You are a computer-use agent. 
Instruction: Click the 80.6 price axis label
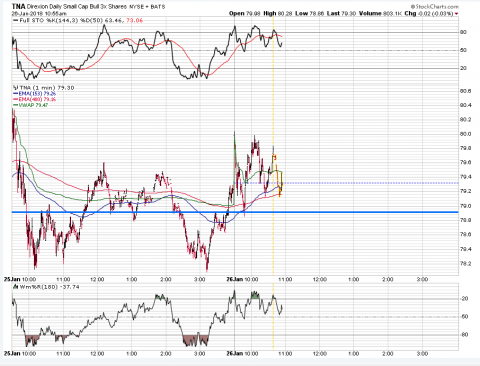(x=466, y=91)
